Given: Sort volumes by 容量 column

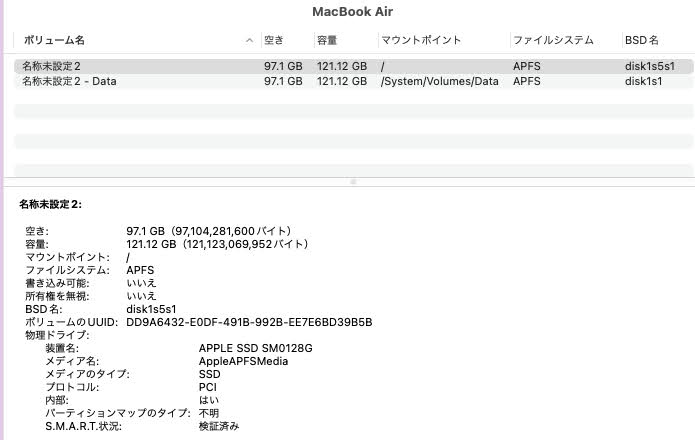Looking at the screenshot, I should point(327,40).
